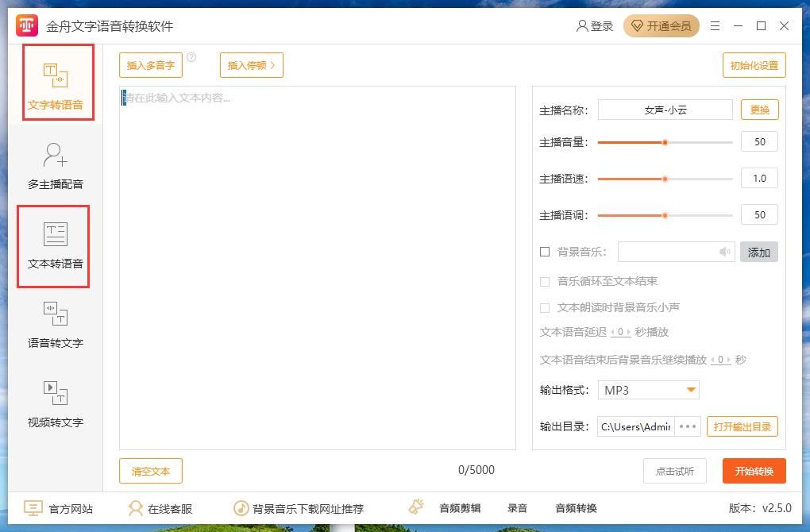Screen dimensions: 810x532
Task: Toggle 音乐循环至文本结束 checkbox
Action: 545,281
